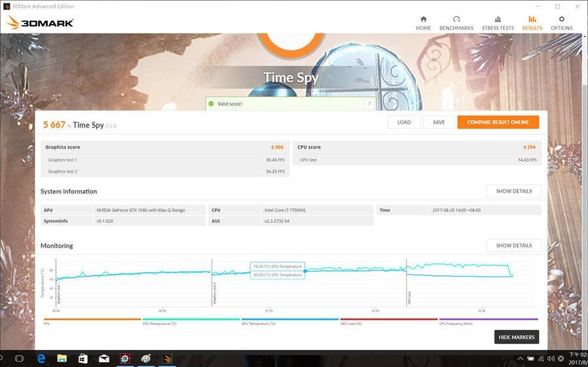The width and height of the screenshot is (588, 367).
Task: Click the HIDE MARKERS button
Action: tap(516, 337)
